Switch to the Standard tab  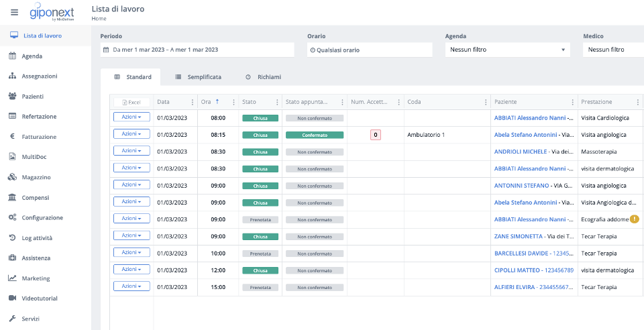[x=131, y=77]
